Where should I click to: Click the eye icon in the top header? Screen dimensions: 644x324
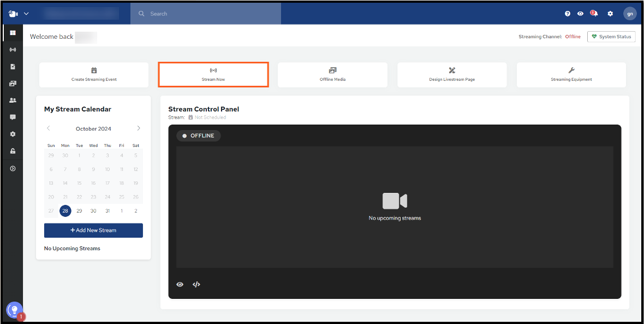click(x=580, y=14)
